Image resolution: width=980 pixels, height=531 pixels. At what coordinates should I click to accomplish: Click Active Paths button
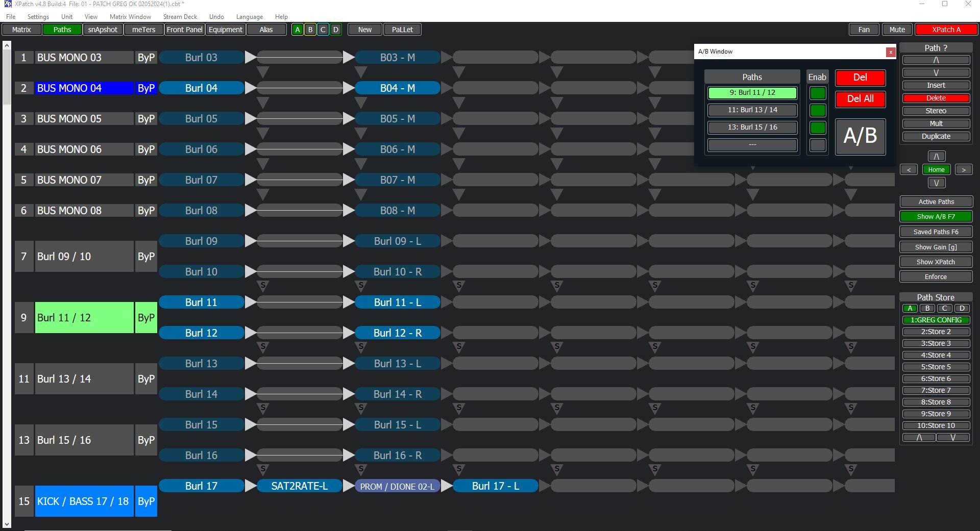point(936,202)
